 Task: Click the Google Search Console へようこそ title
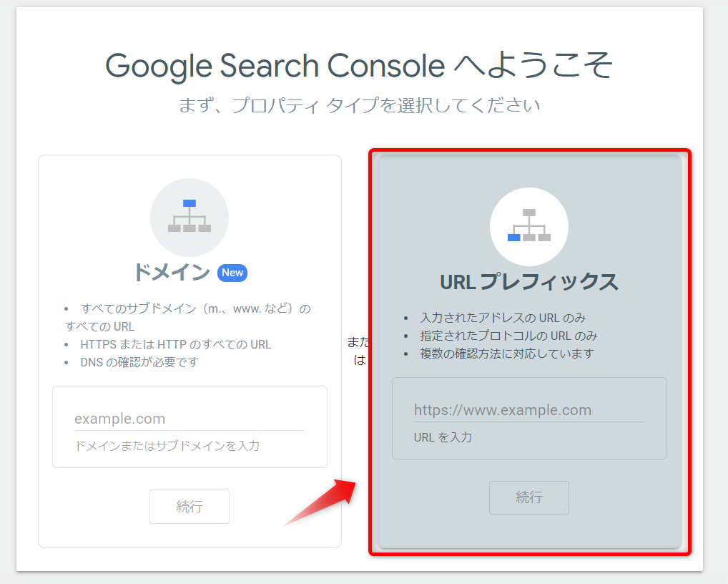click(359, 65)
